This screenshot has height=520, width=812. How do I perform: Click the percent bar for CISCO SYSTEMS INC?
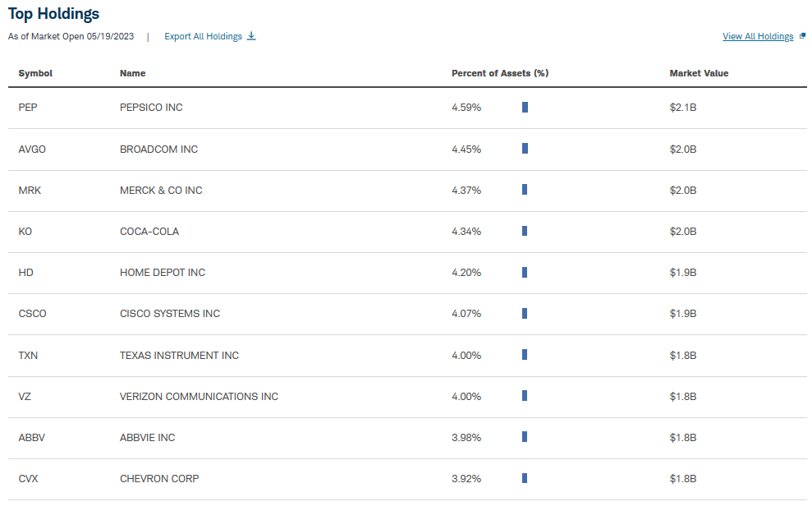coord(524,313)
